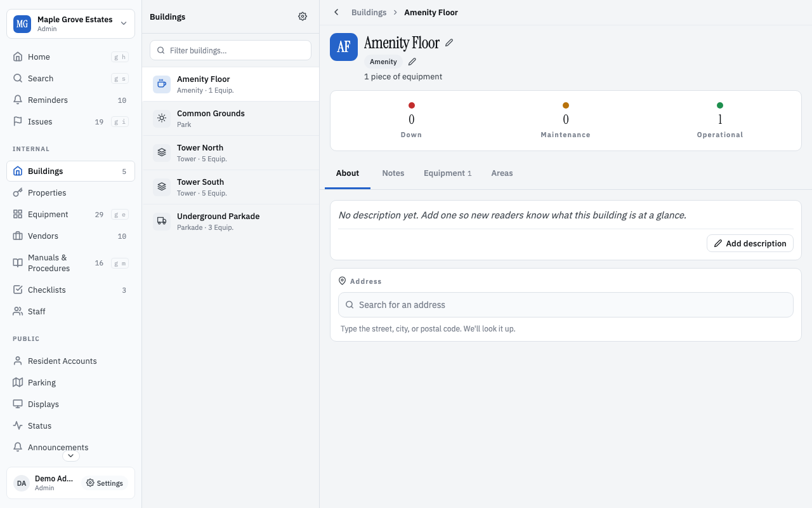Click the Add description button

750,243
